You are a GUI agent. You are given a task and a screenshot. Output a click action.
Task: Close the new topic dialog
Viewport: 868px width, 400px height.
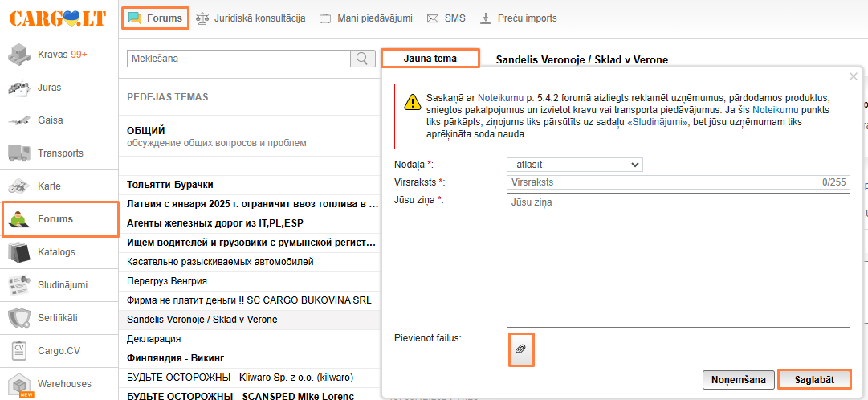pos(853,76)
